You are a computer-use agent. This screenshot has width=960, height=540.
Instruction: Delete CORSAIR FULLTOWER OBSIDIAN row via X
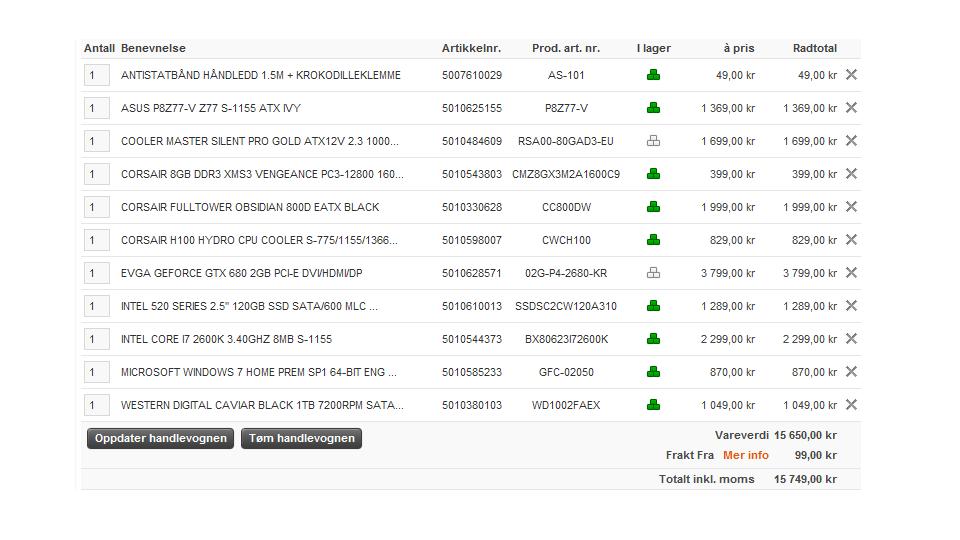click(851, 207)
